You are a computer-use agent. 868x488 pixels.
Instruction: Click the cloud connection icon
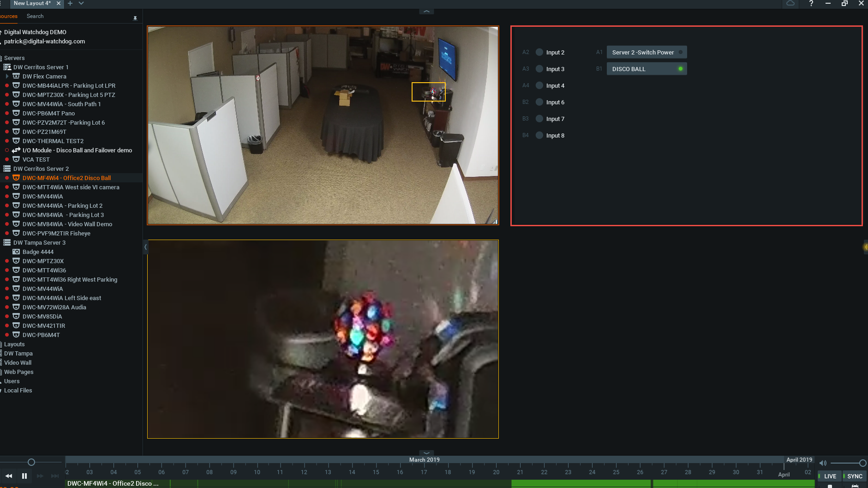click(790, 3)
